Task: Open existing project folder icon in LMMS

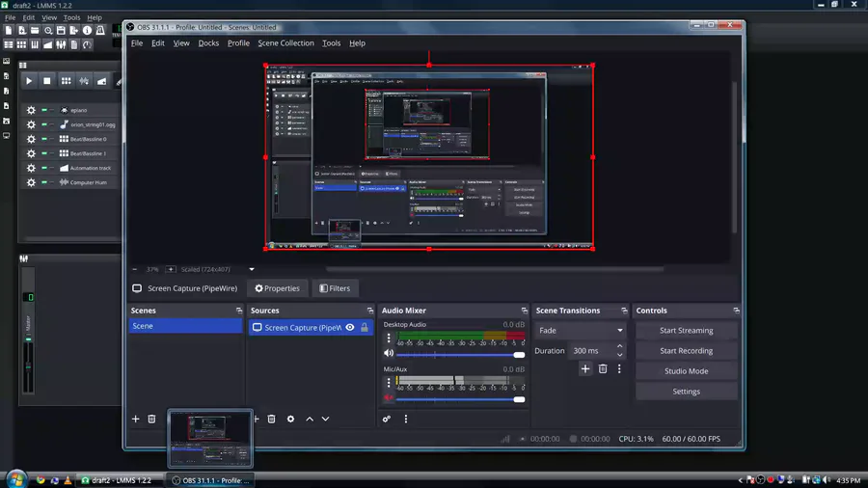Action: pyautogui.click(x=35, y=31)
